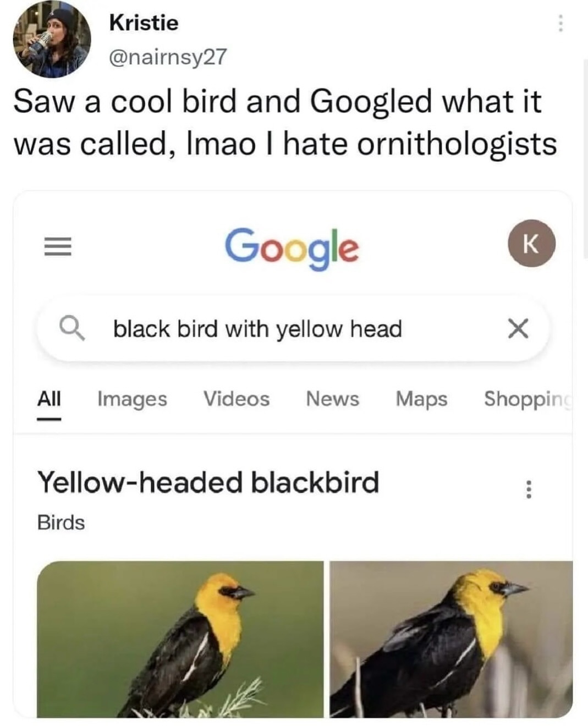Open the Yellow-headed blackbird heading link
Screen dimensions: 588x726
(x=208, y=482)
